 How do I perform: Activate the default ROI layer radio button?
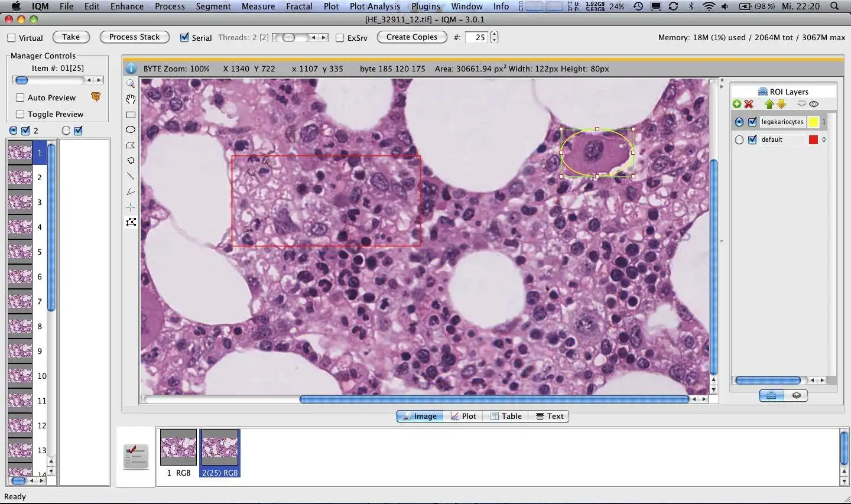click(739, 140)
